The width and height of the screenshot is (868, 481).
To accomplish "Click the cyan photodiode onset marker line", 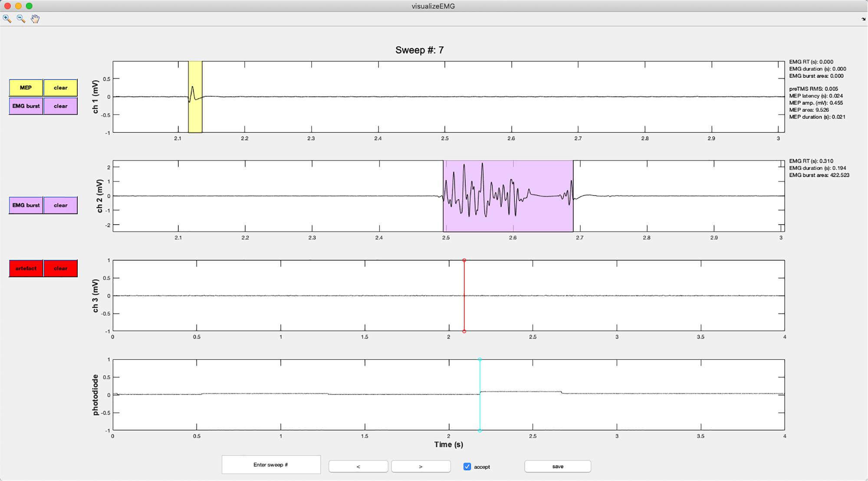I will click(480, 395).
